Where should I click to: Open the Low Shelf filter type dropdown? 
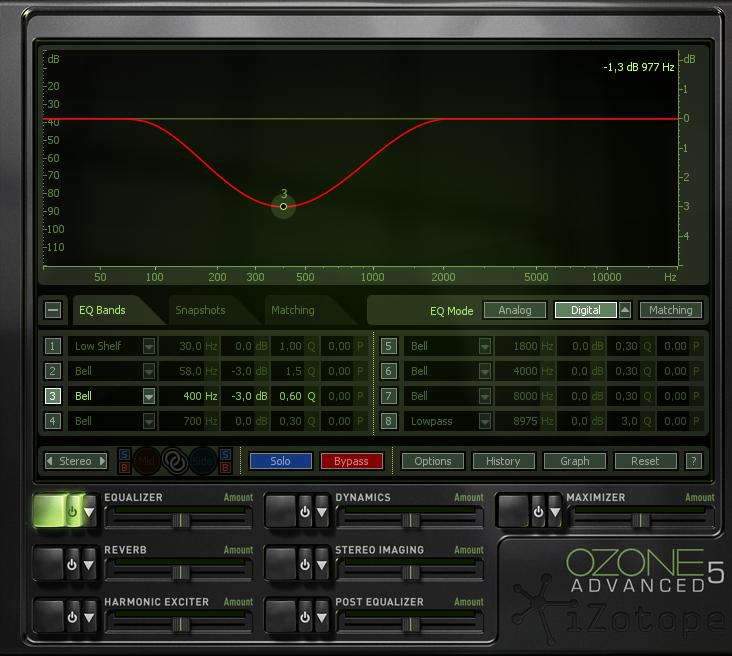(149, 346)
